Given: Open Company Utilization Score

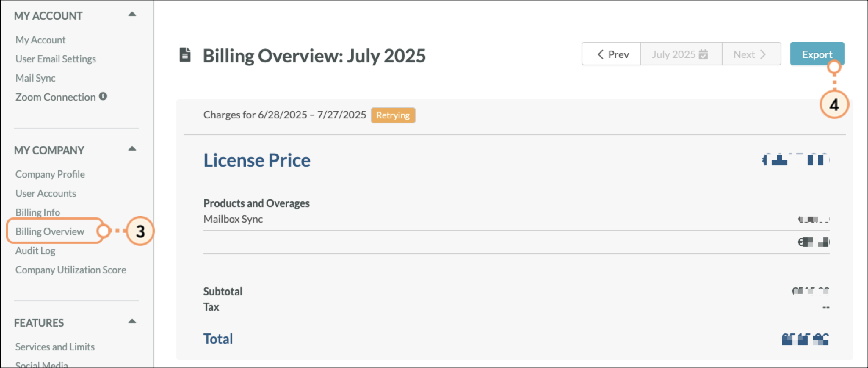Looking at the screenshot, I should (x=71, y=270).
